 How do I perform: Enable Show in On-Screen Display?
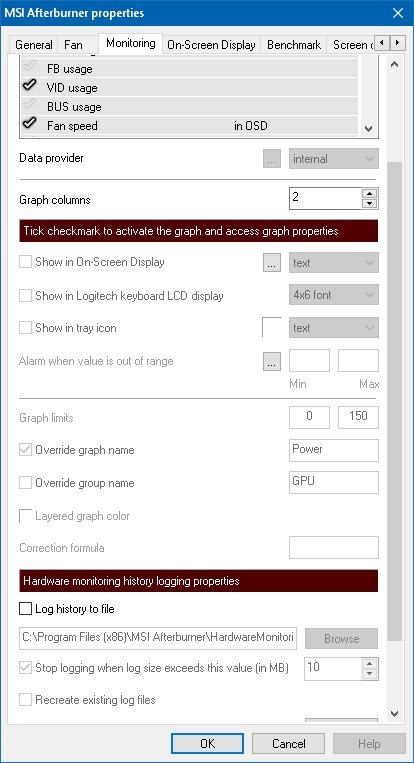25,262
